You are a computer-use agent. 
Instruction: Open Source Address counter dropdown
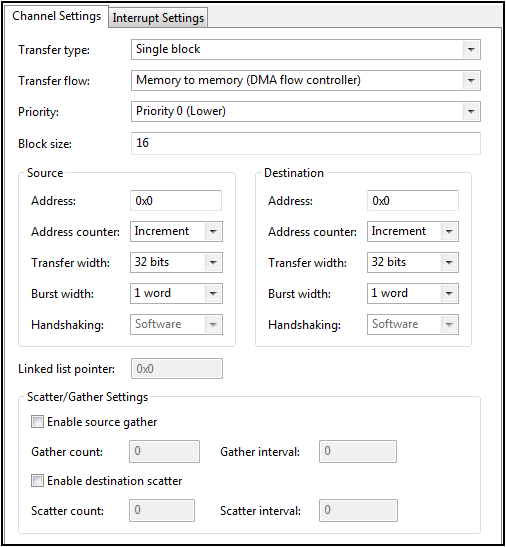176,231
